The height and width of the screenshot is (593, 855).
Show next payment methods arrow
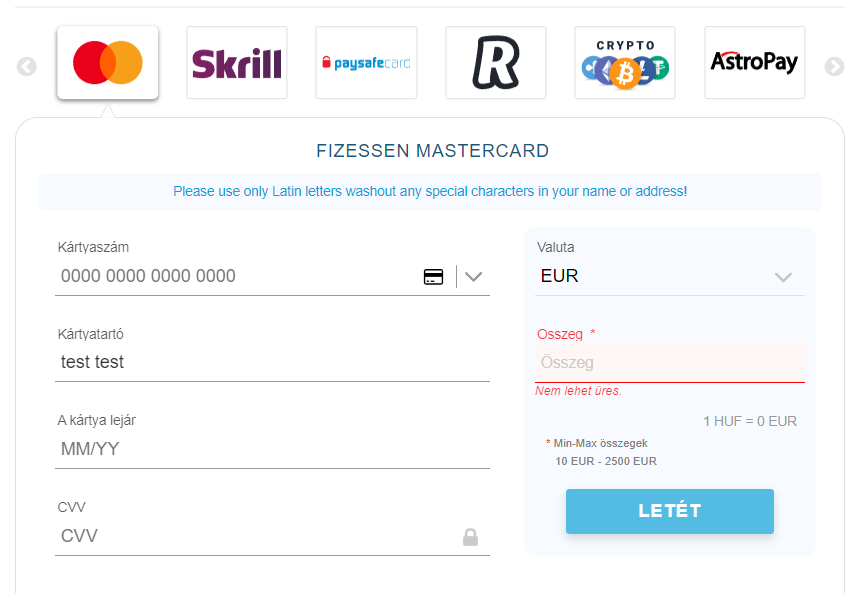point(834,66)
